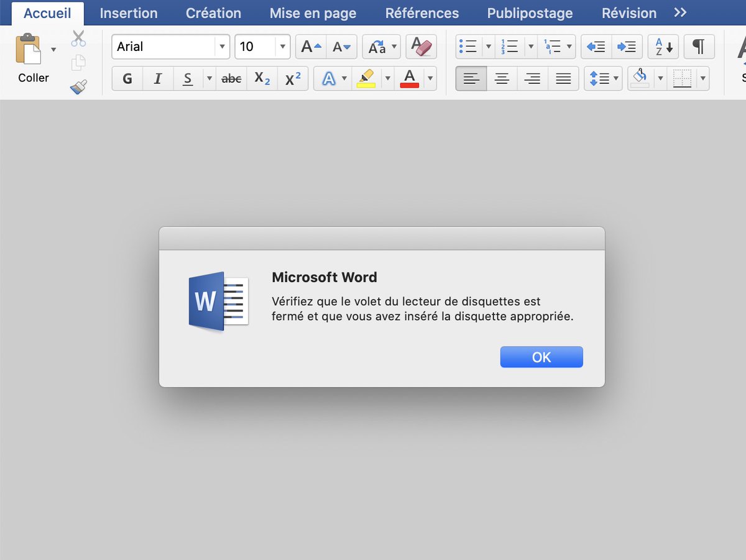Open the Insertion tab
The height and width of the screenshot is (560, 746).
129,13
